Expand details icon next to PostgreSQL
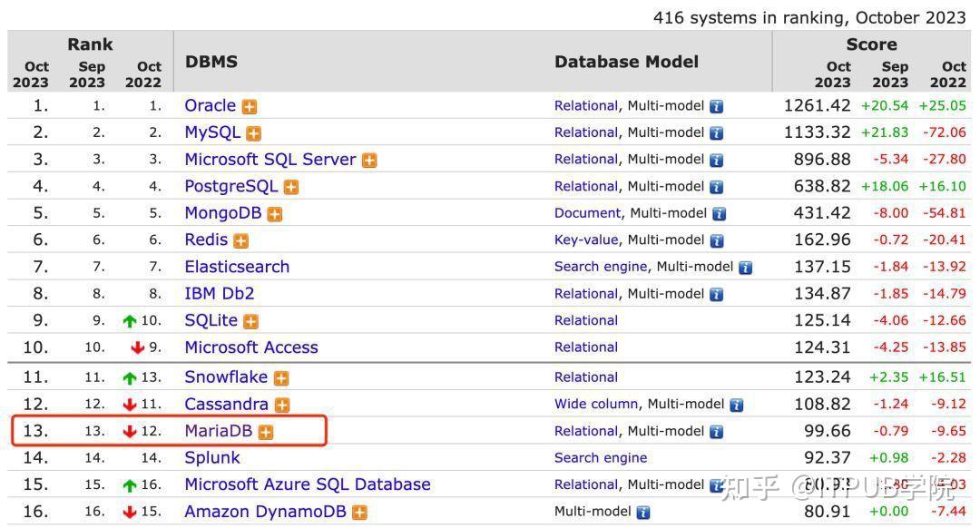The height and width of the screenshot is (528, 980). tap(291, 187)
